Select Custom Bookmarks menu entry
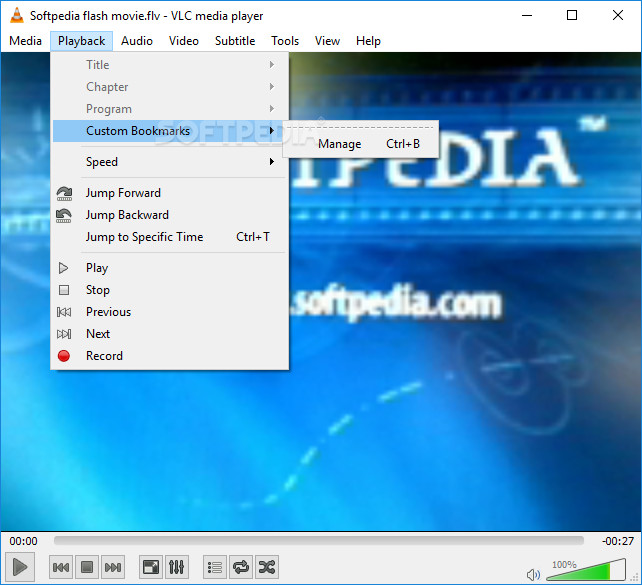The width and height of the screenshot is (642, 585). tap(169, 131)
